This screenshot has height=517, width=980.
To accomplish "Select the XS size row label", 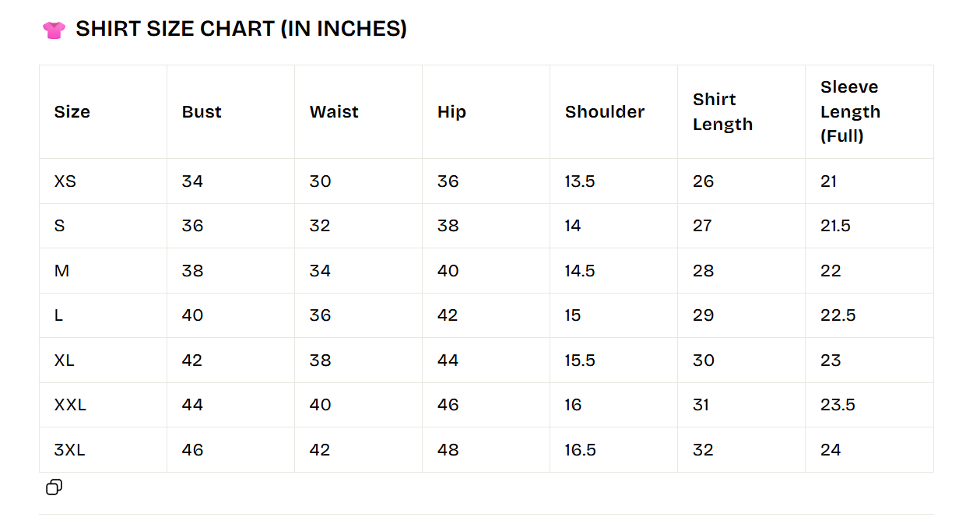I will coord(65,181).
